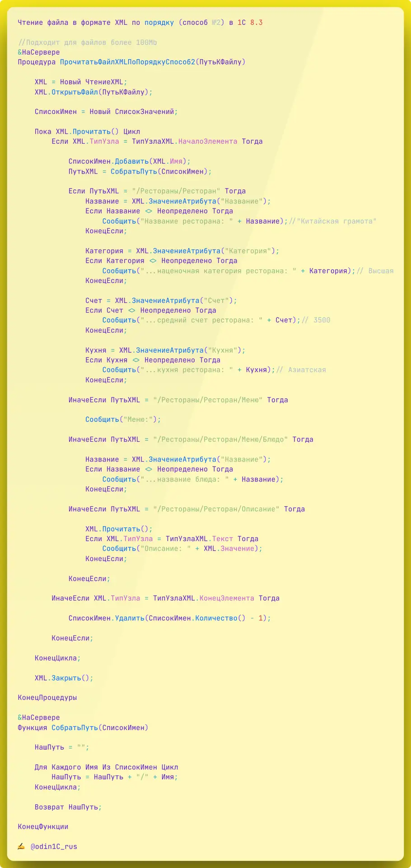Click the Возврат НашПуть statement
The height and width of the screenshot is (868, 411).
click(x=68, y=807)
